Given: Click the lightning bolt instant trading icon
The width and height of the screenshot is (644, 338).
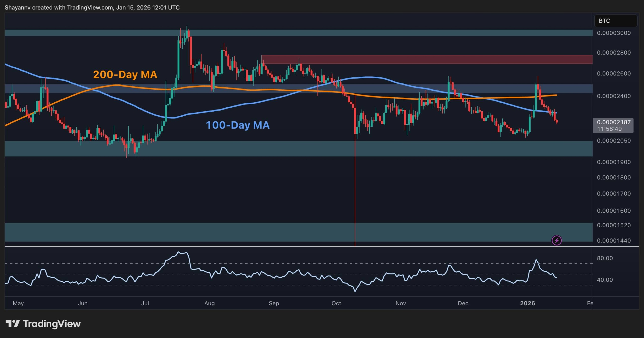Looking at the screenshot, I should [557, 241].
